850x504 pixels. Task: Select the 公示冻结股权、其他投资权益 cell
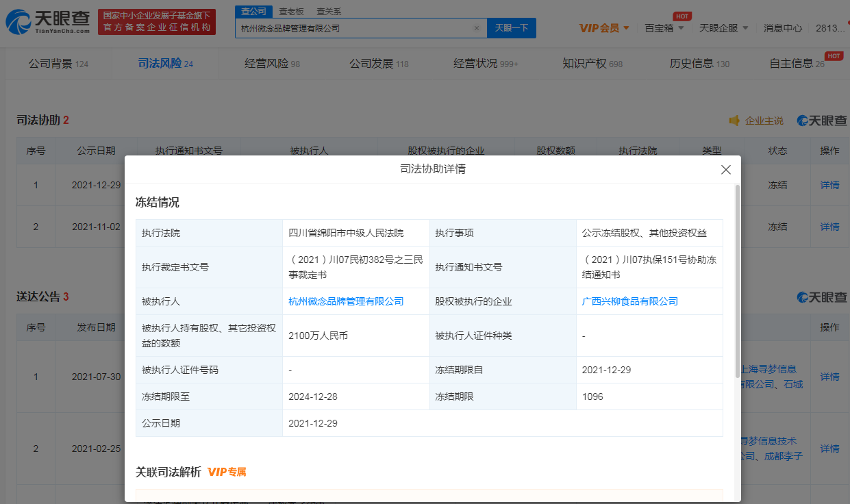[x=649, y=233]
